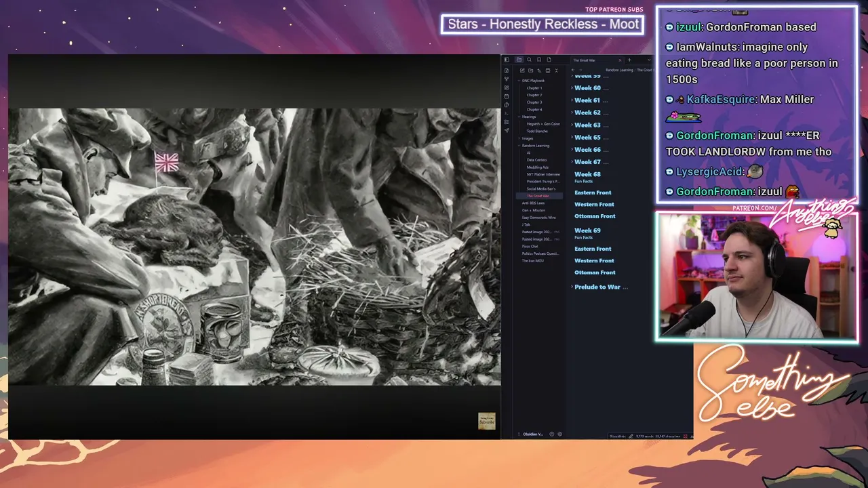Switch to The Great War tab
The width and height of the screenshot is (868, 488).
pos(585,60)
